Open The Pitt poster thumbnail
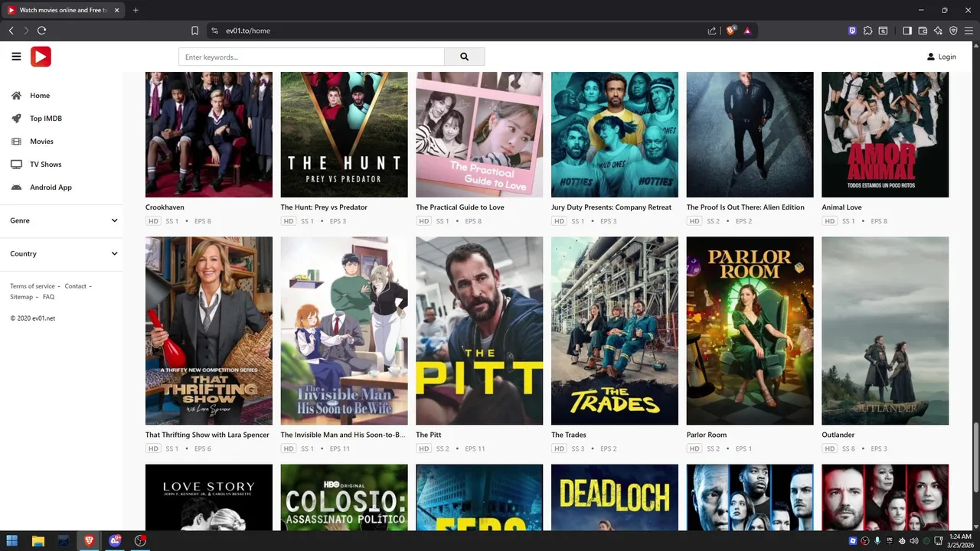The image size is (980, 551). pyautogui.click(x=479, y=331)
